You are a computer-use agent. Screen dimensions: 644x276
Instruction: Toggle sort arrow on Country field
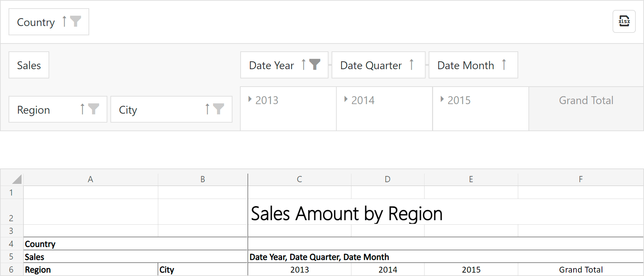coord(64,21)
